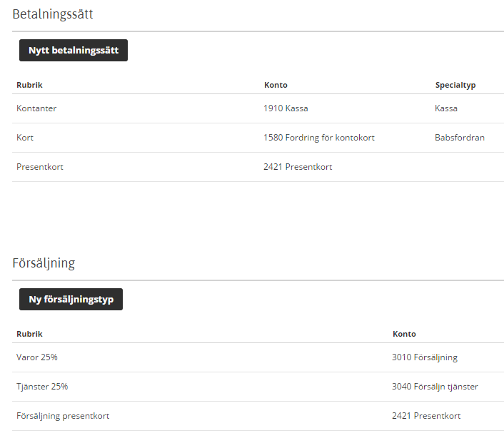Image resolution: width=504 pixels, height=448 pixels.
Task: Click the 3010 Försäljning account cell
Action: point(425,357)
